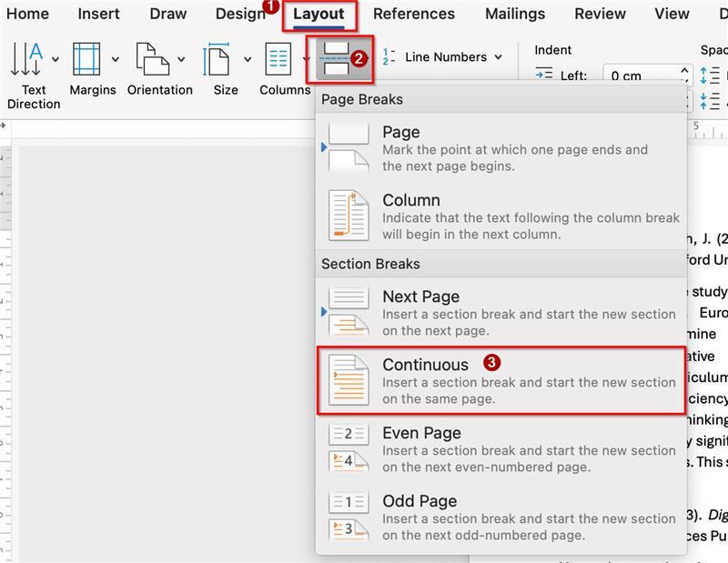This screenshot has height=563, width=728.
Task: Expand the Margins dropdown arrow
Action: click(116, 59)
